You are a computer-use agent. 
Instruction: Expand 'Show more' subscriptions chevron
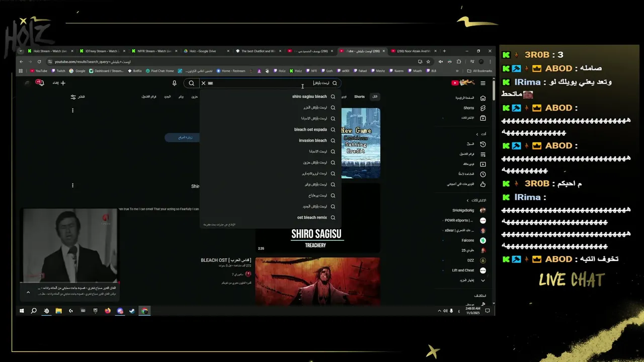[483, 281]
